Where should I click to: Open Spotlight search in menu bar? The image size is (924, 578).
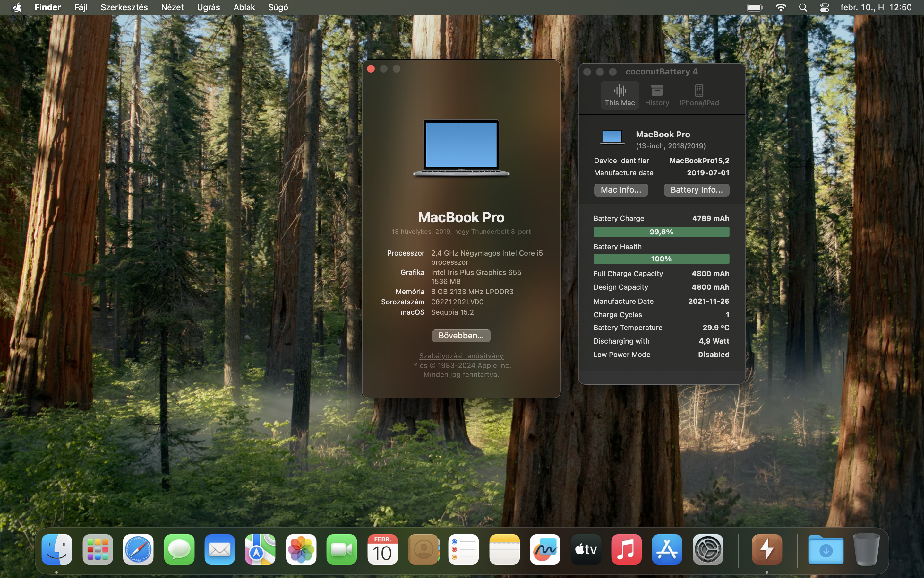click(803, 7)
